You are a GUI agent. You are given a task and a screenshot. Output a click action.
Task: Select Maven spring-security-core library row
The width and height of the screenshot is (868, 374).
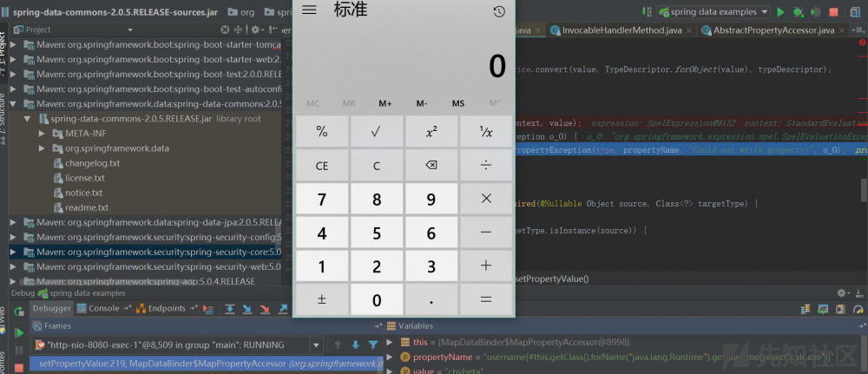coord(145,253)
